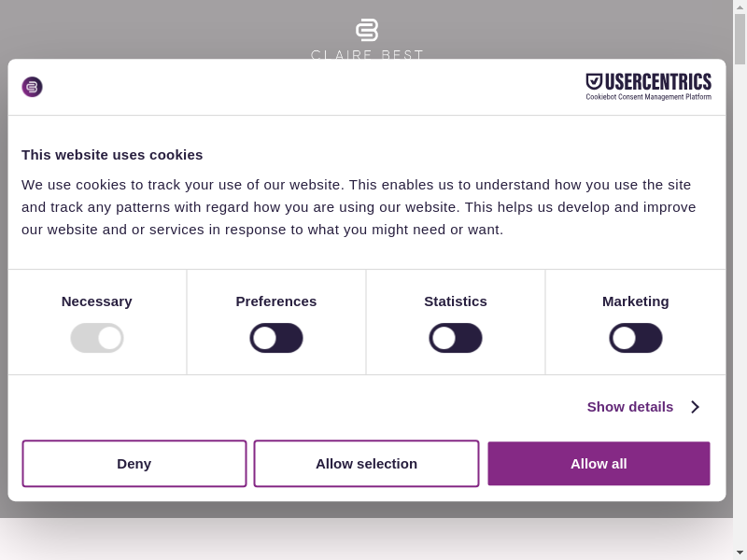The image size is (747, 560).
Task: Click the Necessary category label
Action: pyautogui.click(x=97, y=301)
